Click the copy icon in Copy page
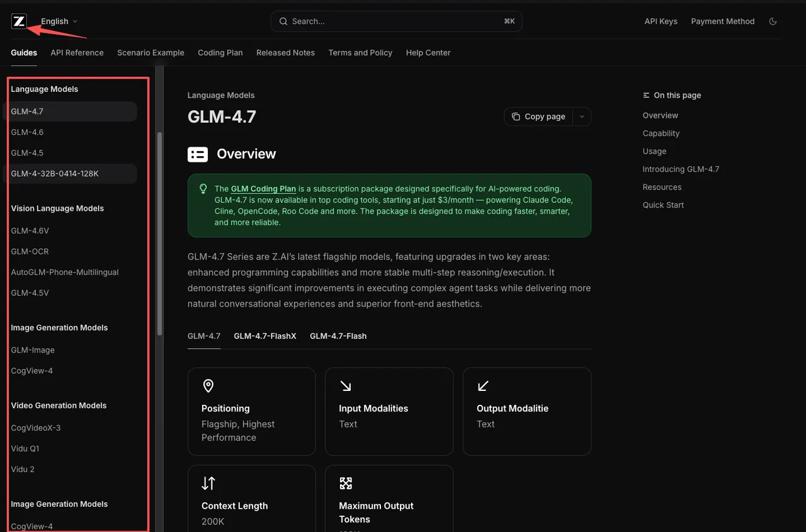806x532 pixels. (x=516, y=116)
